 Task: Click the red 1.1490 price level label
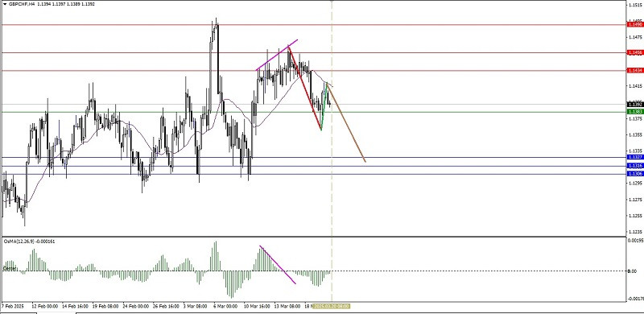click(635, 25)
